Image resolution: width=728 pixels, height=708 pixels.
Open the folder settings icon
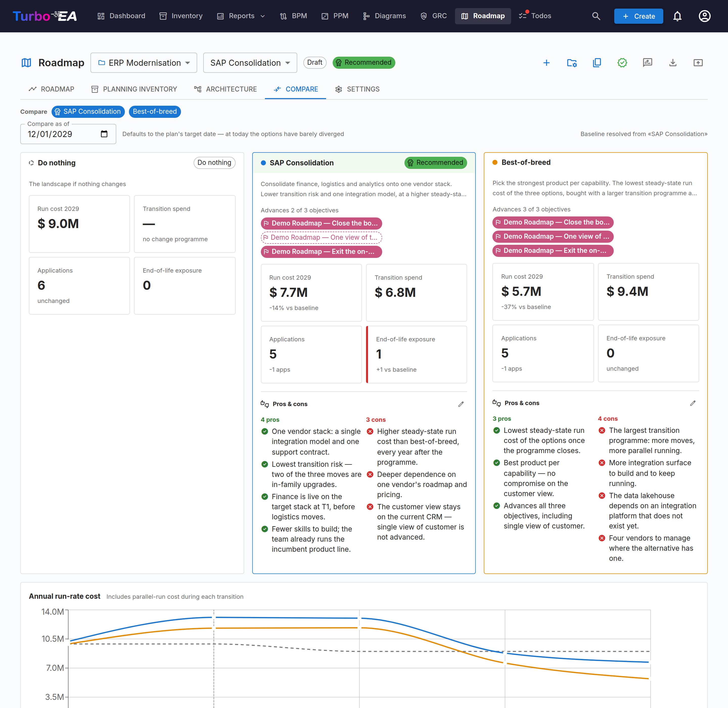point(572,63)
